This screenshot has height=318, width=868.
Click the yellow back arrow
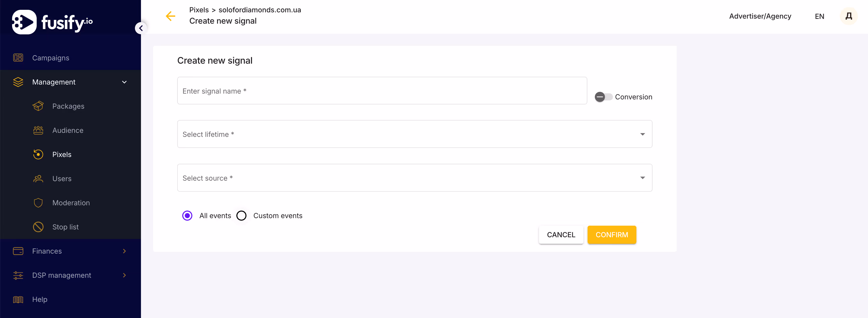point(170,16)
